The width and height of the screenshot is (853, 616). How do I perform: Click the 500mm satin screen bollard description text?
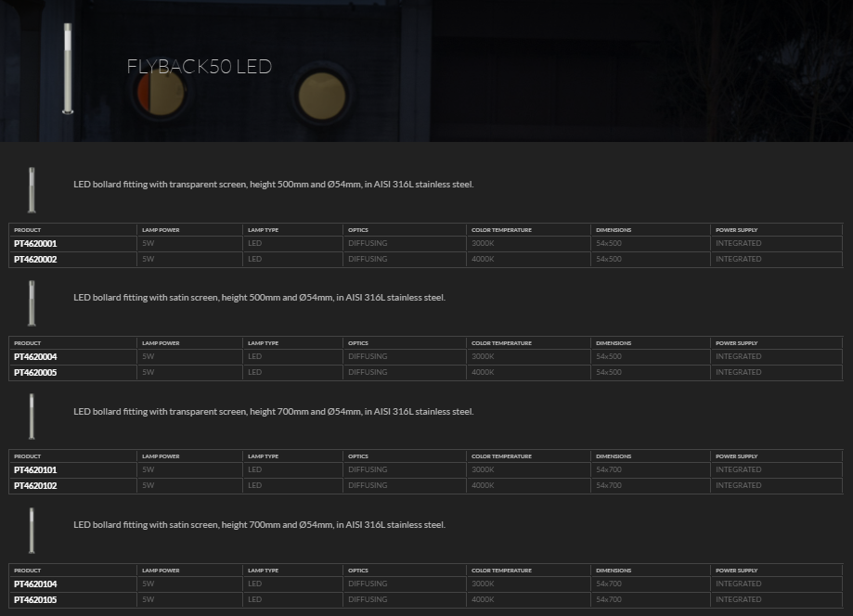coord(259,298)
